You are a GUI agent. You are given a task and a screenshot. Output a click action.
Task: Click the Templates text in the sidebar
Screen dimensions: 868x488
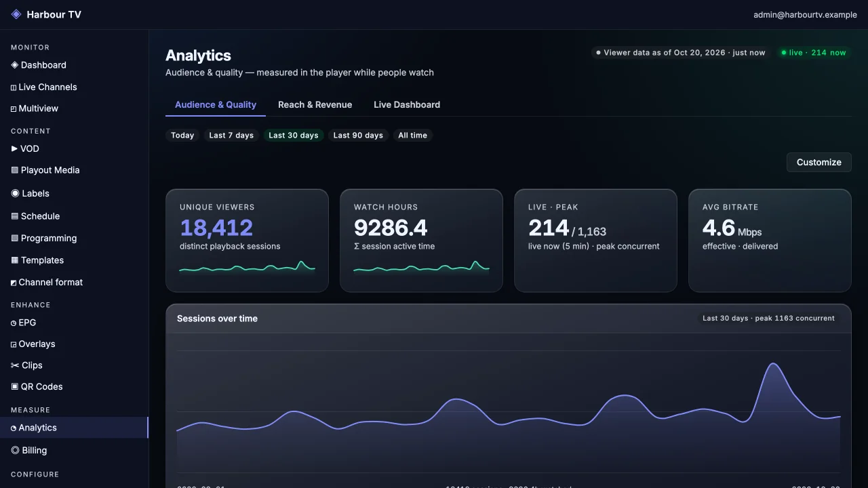42,260
